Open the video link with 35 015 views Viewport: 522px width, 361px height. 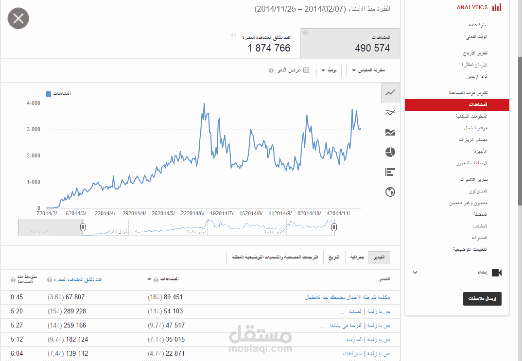tap(368, 339)
